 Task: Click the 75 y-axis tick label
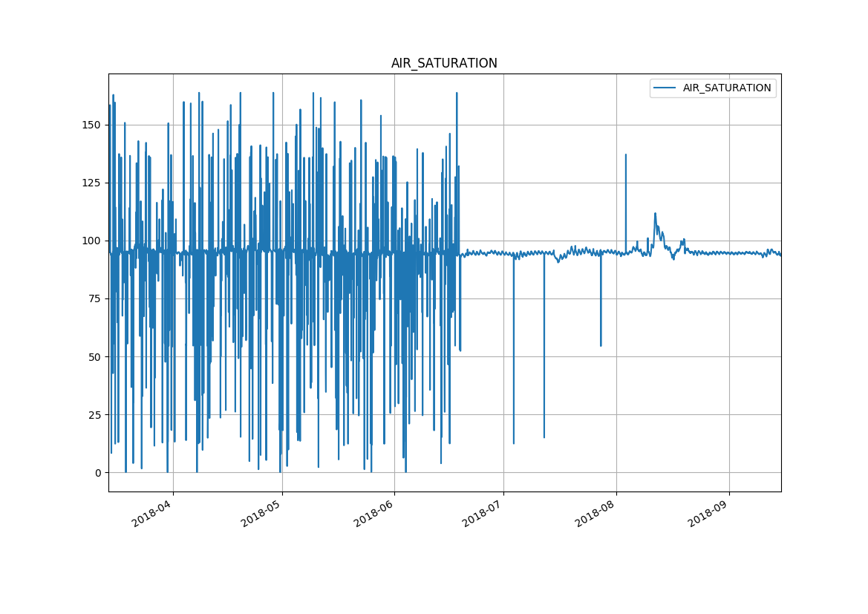[x=96, y=298]
